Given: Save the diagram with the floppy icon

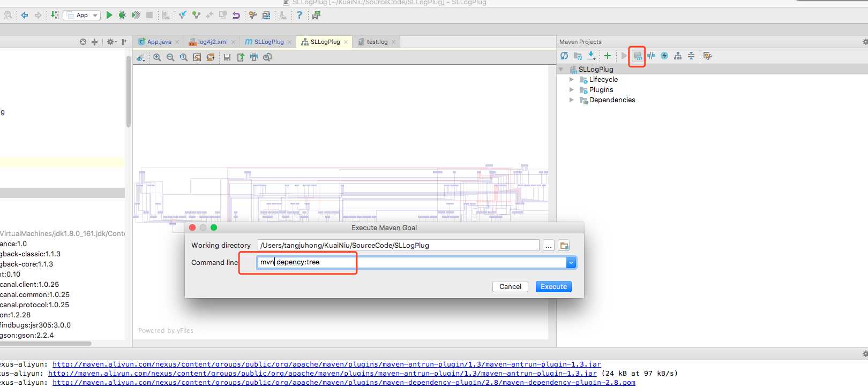Looking at the screenshot, I should (227, 57).
